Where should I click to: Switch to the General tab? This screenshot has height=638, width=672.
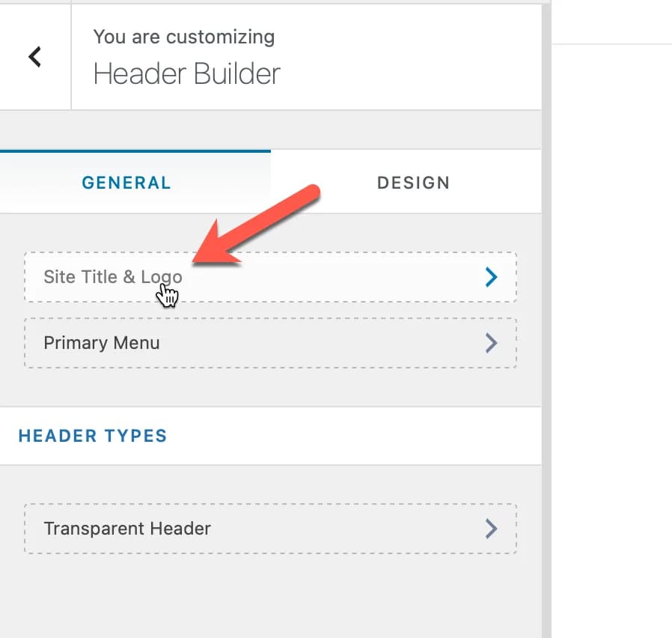coord(126,183)
